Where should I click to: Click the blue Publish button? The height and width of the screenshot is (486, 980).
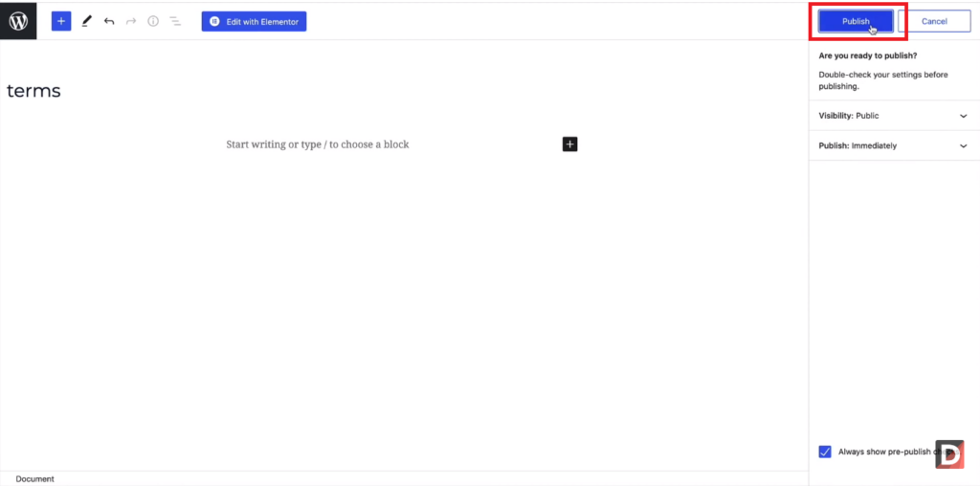point(856,21)
